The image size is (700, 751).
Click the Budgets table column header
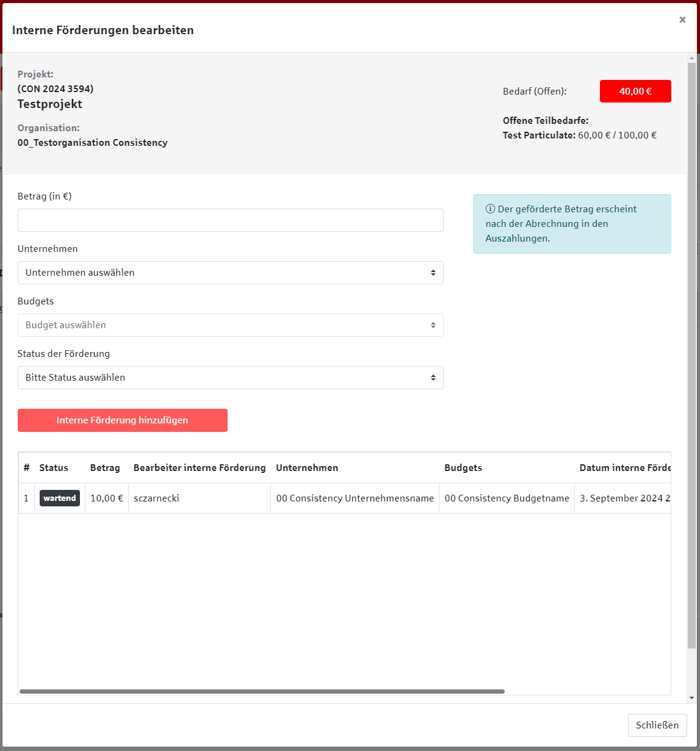(463, 468)
